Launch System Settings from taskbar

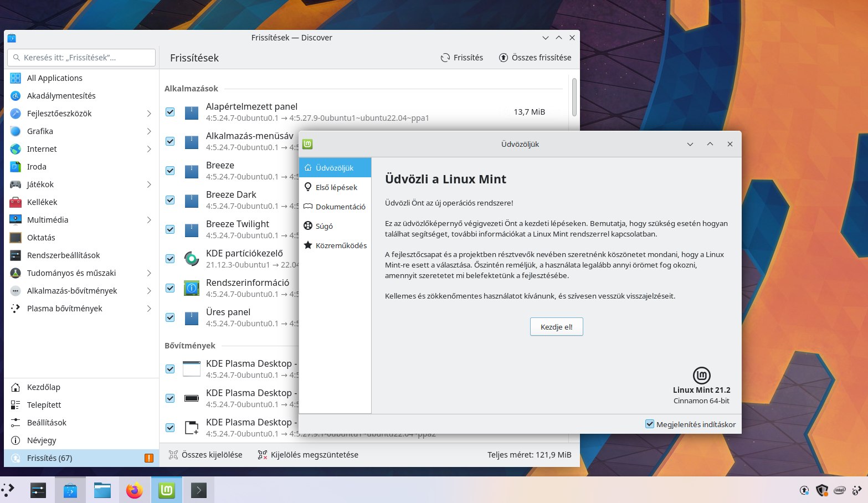click(x=38, y=490)
